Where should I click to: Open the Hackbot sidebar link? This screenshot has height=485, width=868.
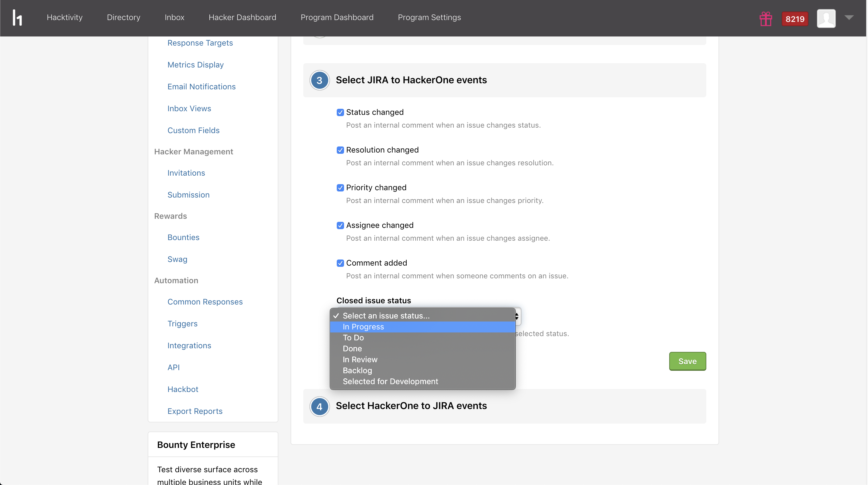coord(183,389)
